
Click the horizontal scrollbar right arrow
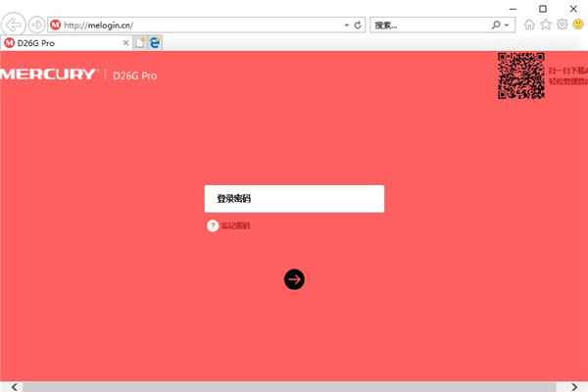(x=573, y=387)
